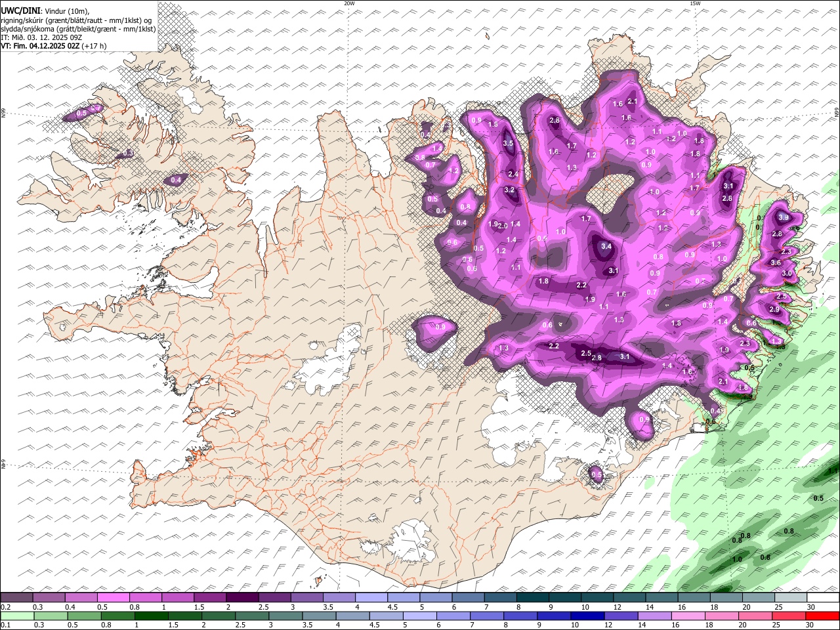Click the 2.0 snowfall value beside 1.9

click(x=503, y=226)
